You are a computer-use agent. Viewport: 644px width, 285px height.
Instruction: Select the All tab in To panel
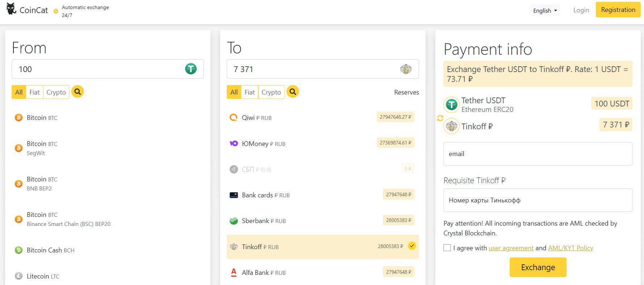click(x=234, y=92)
